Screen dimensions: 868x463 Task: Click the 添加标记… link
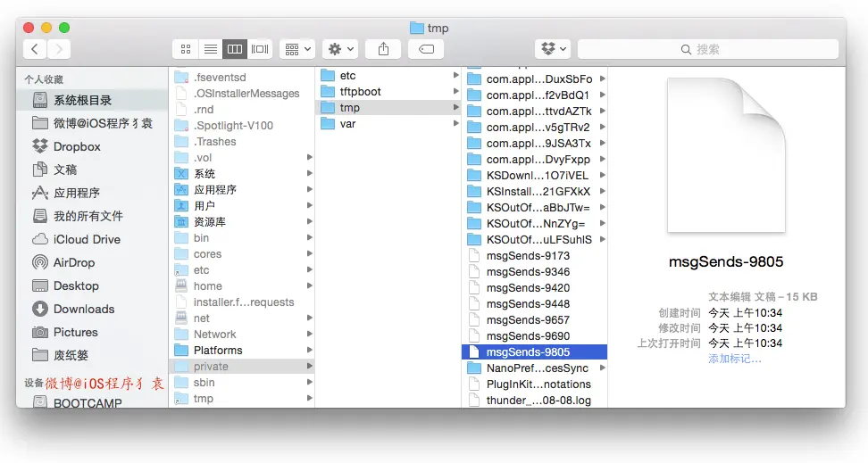(735, 359)
